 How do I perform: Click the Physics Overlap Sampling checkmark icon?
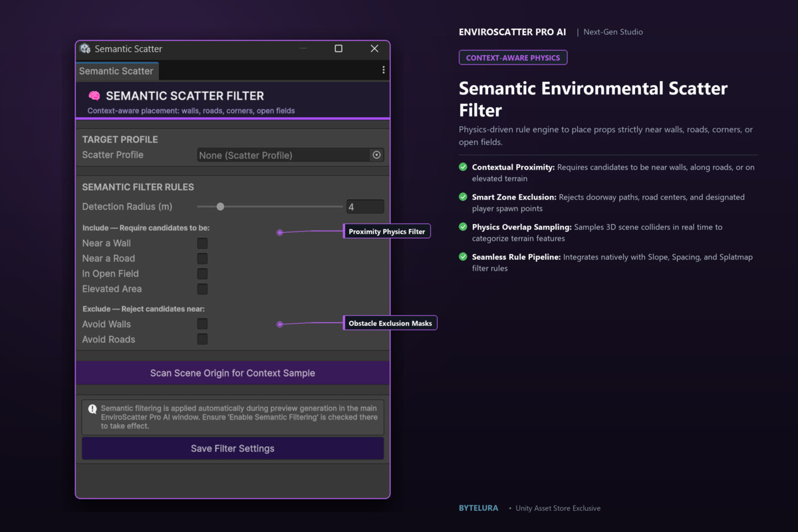[x=463, y=227]
